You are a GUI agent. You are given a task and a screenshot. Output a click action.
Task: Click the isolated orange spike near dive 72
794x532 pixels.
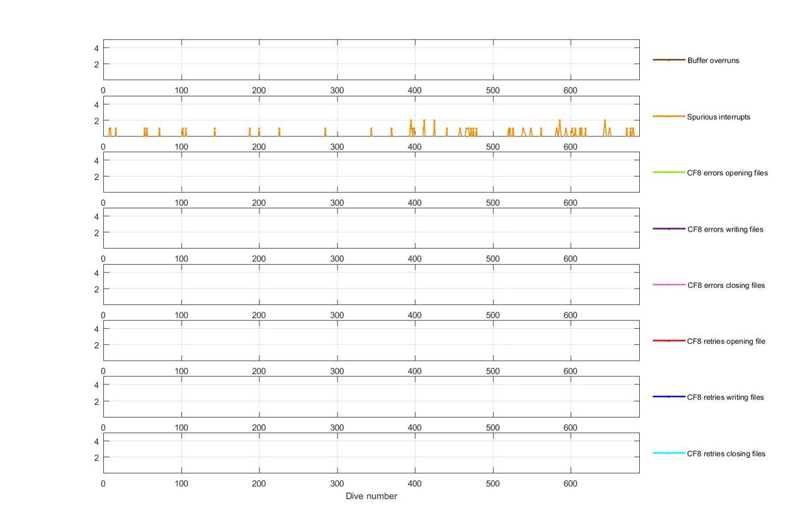(x=159, y=132)
